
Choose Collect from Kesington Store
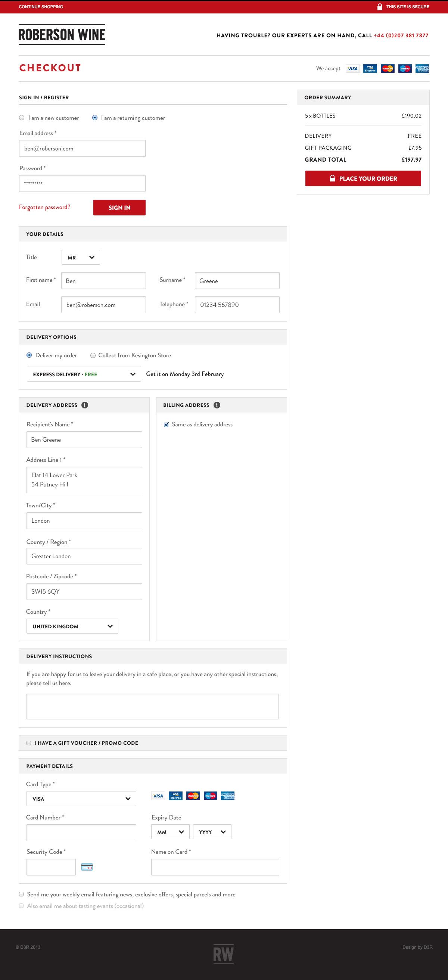click(x=93, y=355)
